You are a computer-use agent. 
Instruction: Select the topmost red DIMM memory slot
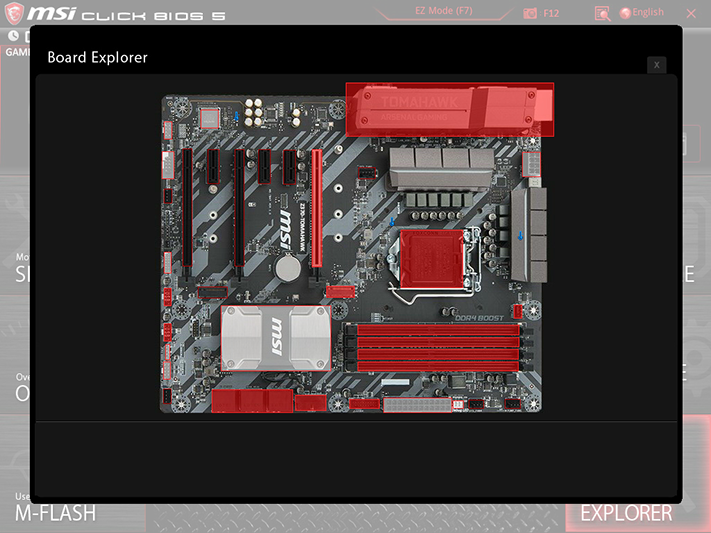point(438,330)
